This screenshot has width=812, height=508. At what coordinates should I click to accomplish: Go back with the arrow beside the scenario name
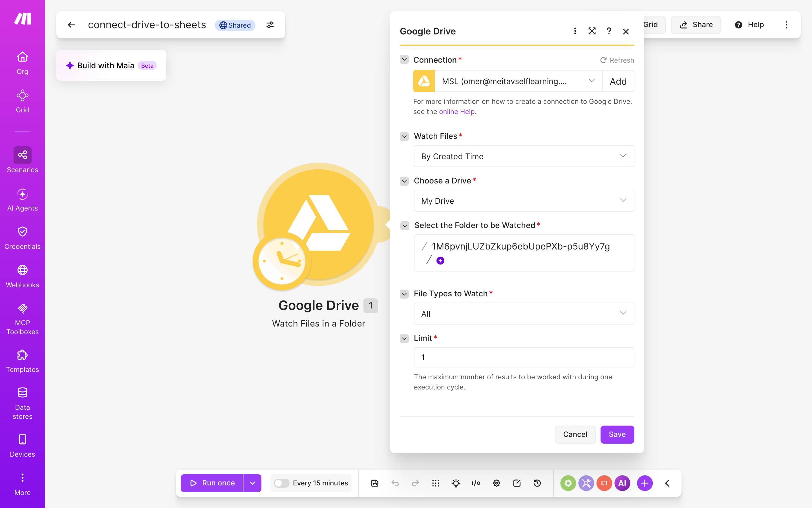click(x=71, y=25)
